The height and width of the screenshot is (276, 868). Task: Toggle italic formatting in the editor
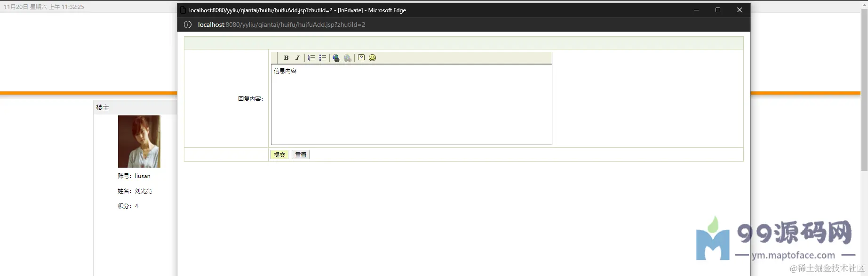click(297, 58)
